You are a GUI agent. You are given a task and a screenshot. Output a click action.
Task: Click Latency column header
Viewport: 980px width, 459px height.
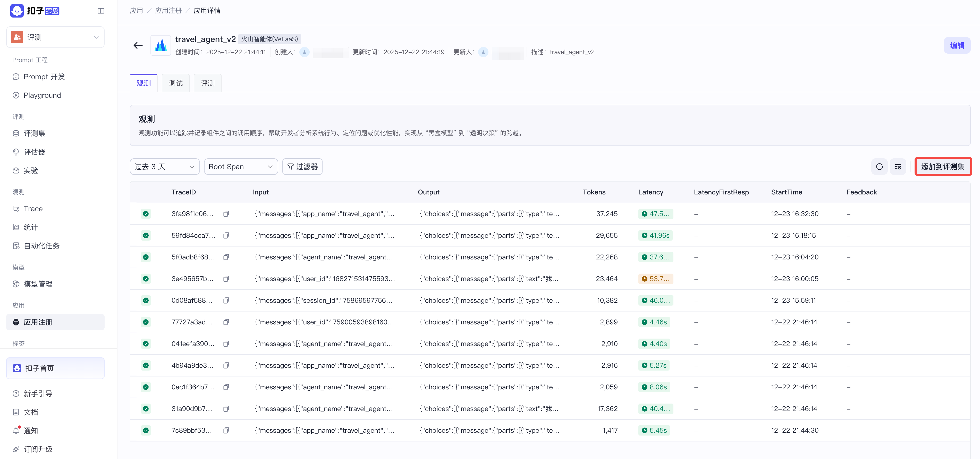pos(650,192)
